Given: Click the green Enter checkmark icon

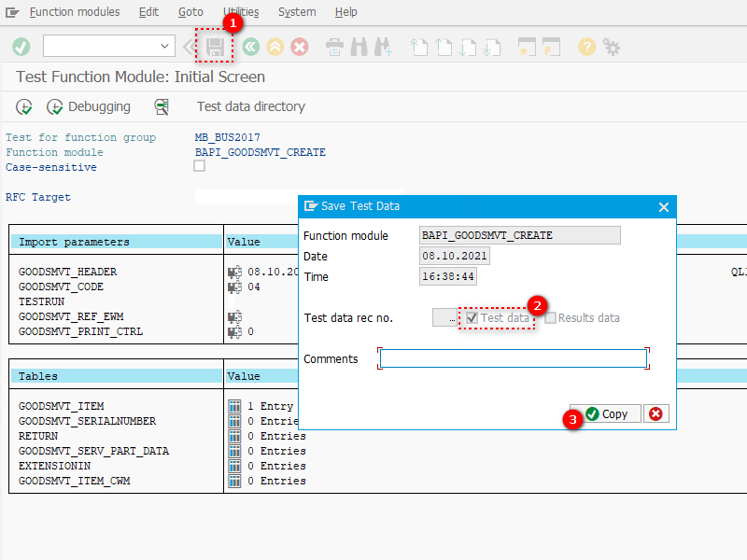Looking at the screenshot, I should click(21, 46).
